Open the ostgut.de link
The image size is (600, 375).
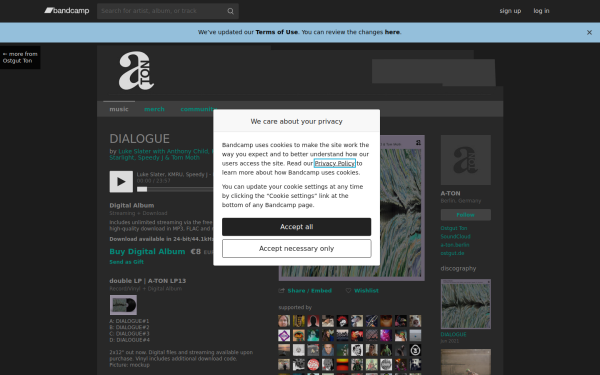tap(452, 254)
